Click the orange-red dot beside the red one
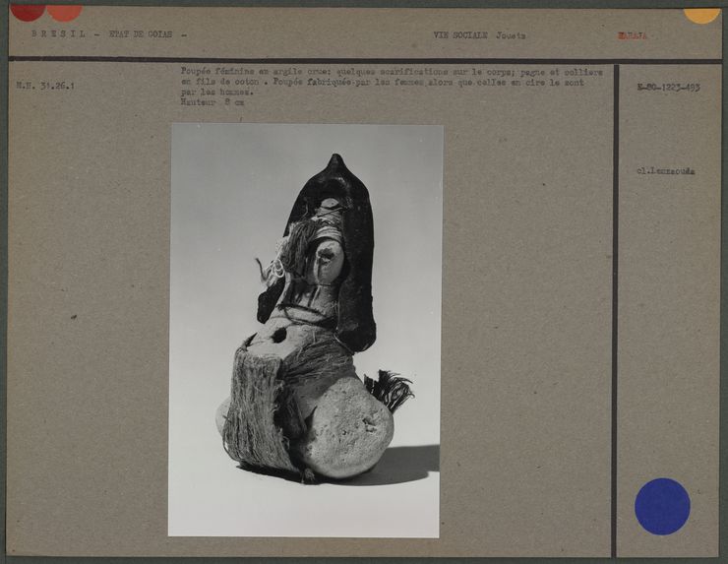The width and height of the screenshot is (728, 564). tap(64, 12)
